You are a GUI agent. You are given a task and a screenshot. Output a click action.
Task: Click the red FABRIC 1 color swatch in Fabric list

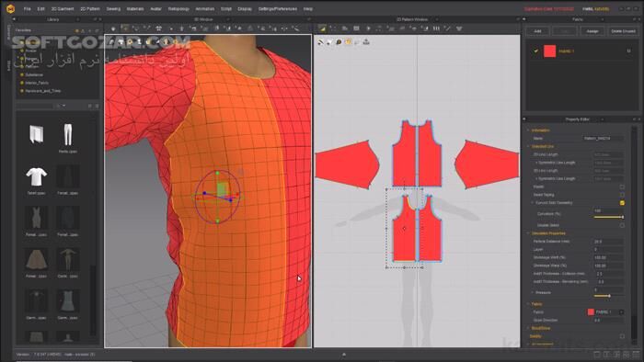click(x=549, y=51)
